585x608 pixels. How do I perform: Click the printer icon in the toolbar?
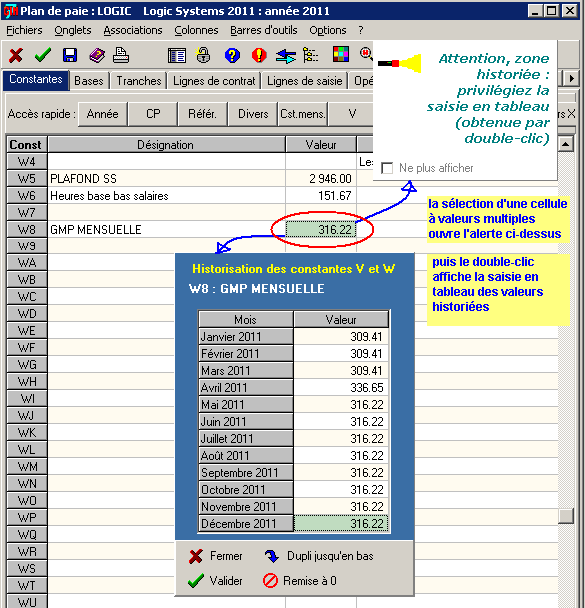click(121, 55)
